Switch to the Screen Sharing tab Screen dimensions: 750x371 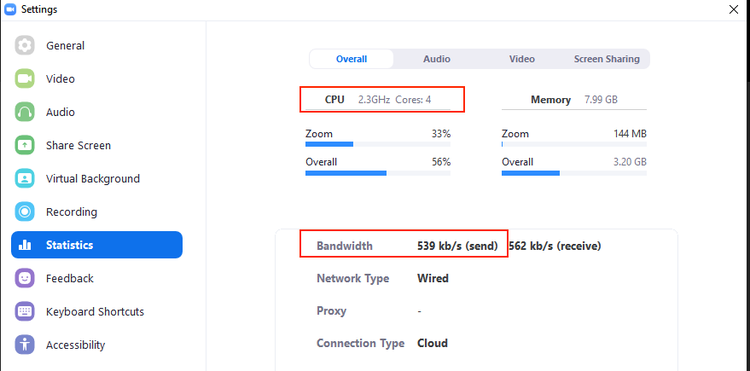607,59
